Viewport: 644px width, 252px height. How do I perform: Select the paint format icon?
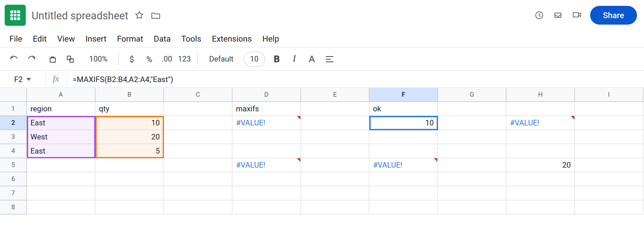70,59
